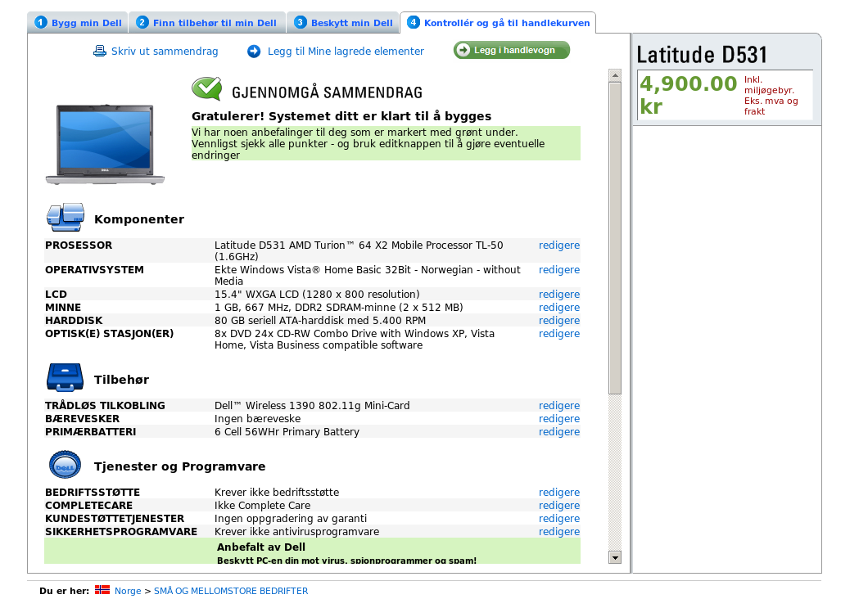Click the Ikke Complete Care value
The width and height of the screenshot is (868, 599).
(x=262, y=506)
